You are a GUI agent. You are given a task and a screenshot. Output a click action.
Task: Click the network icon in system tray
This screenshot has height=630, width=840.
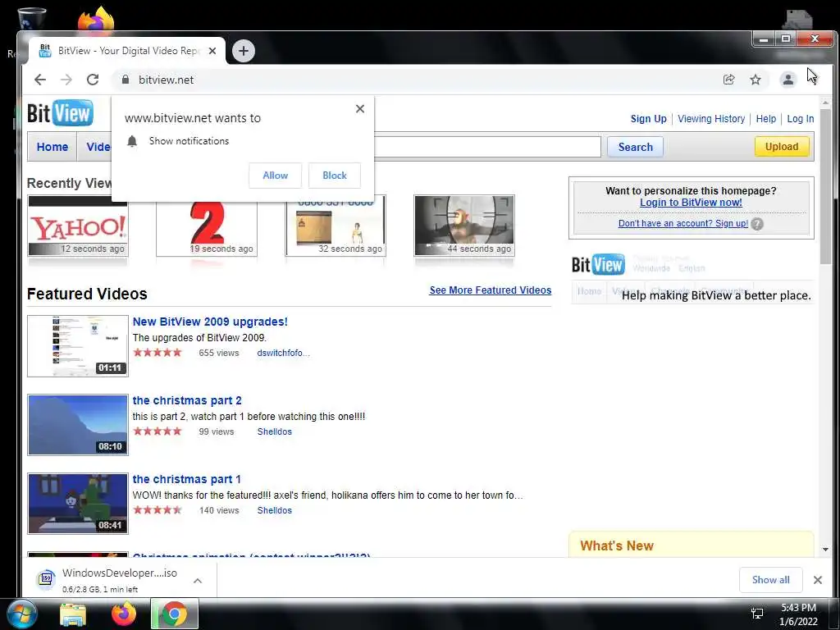(757, 614)
